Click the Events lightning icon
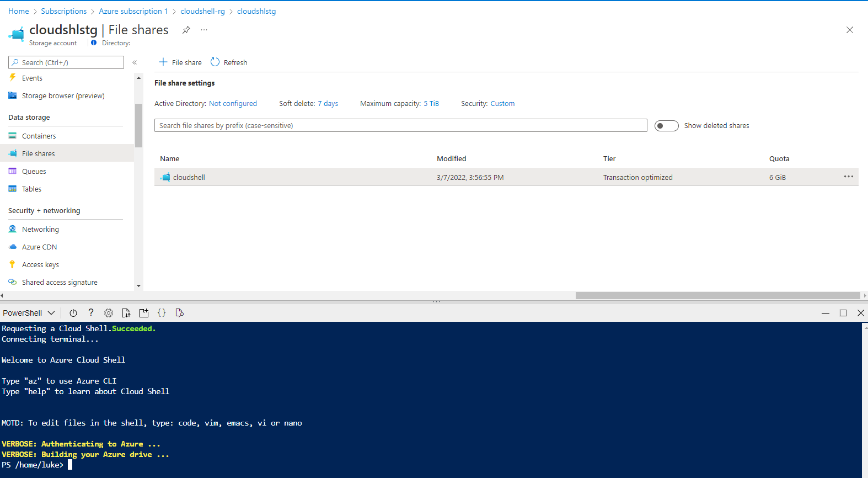This screenshot has height=478, width=868. [x=12, y=78]
